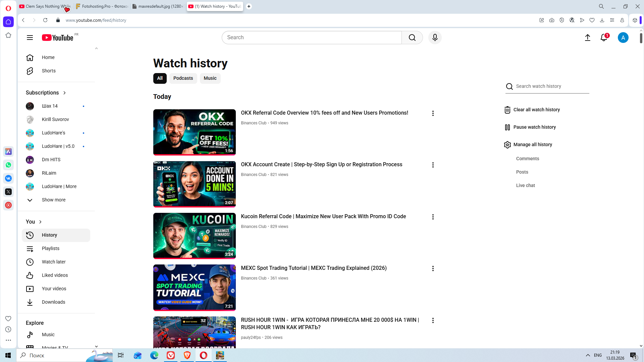This screenshot has width=644, height=362.
Task: Open the Comments history link
Action: (x=527, y=159)
